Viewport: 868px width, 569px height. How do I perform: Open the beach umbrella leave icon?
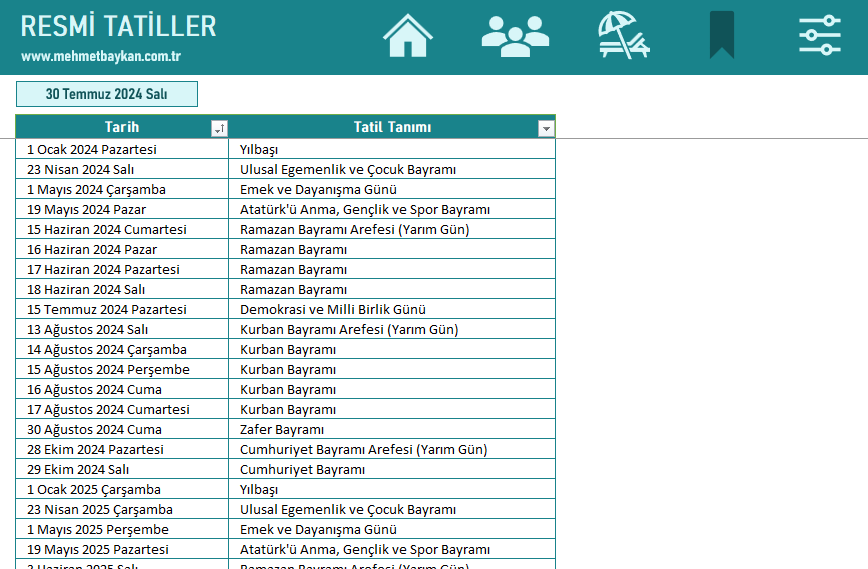[x=623, y=35]
